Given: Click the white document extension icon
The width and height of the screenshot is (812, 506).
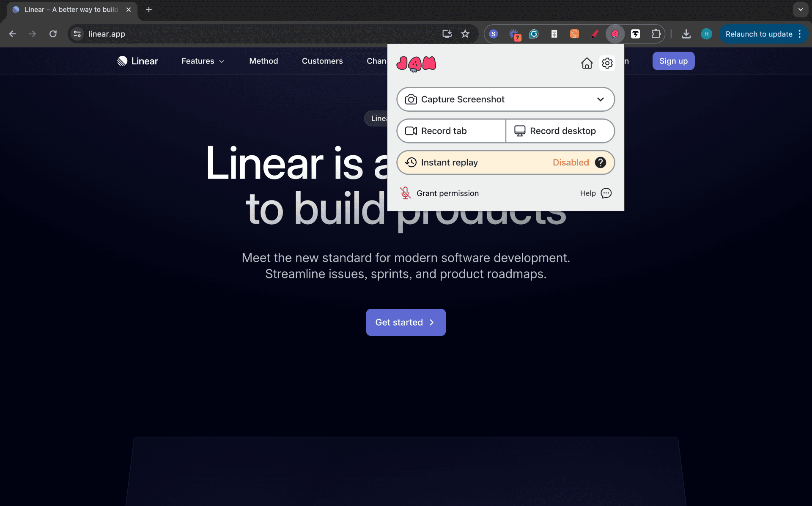Looking at the screenshot, I should [554, 34].
